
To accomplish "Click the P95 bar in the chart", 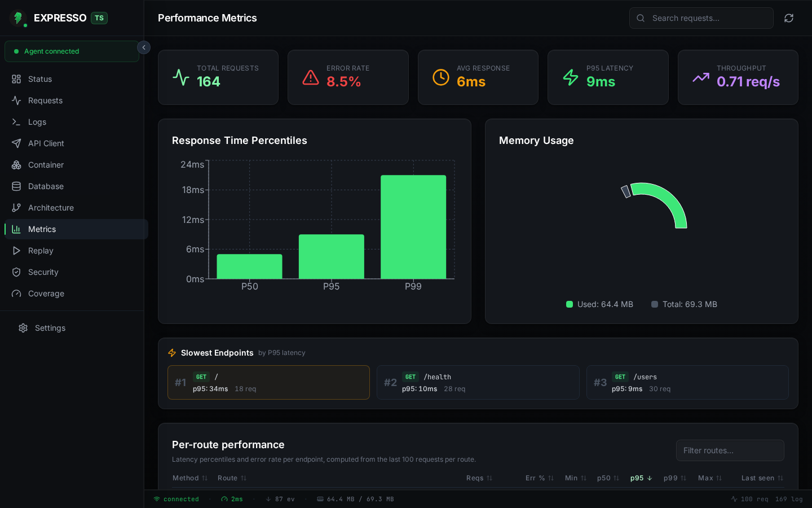I will (332, 256).
